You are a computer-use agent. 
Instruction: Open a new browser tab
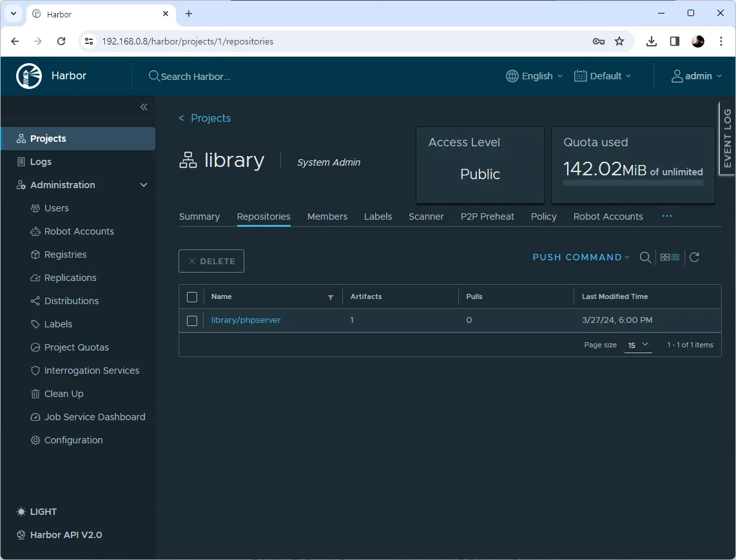[x=189, y=14]
